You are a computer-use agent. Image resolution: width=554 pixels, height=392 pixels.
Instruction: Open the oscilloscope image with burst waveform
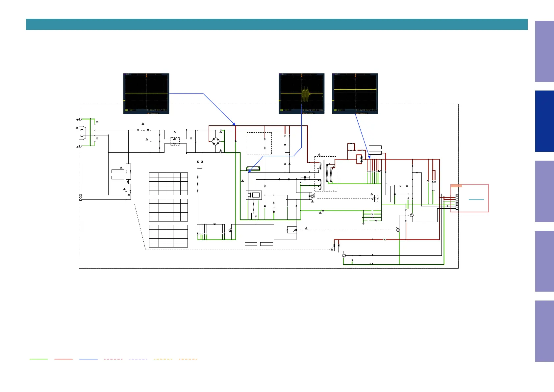(302, 93)
